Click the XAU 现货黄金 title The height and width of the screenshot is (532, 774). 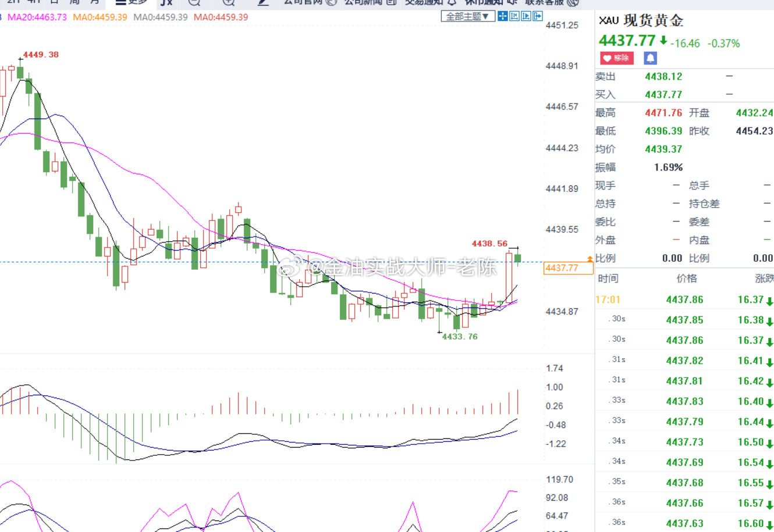641,21
